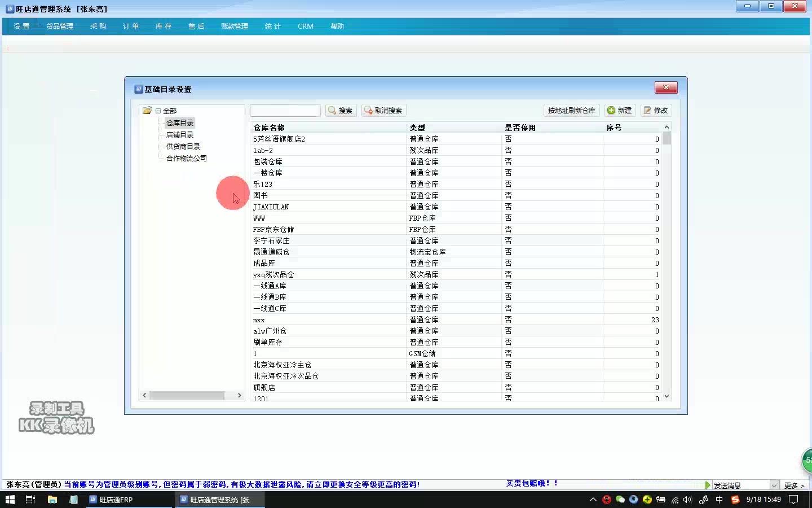
Task: Click the battery icon in tray
Action: coord(661,500)
